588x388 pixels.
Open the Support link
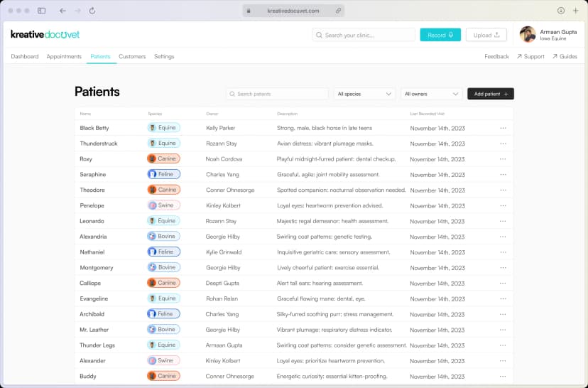point(530,56)
